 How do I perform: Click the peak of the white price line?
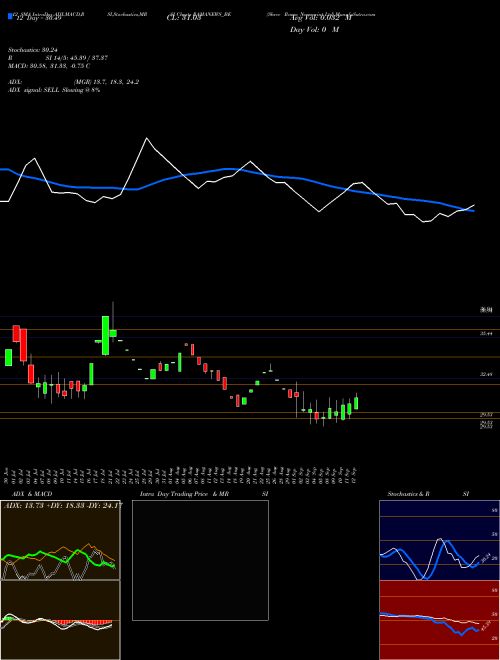[x=146, y=138]
